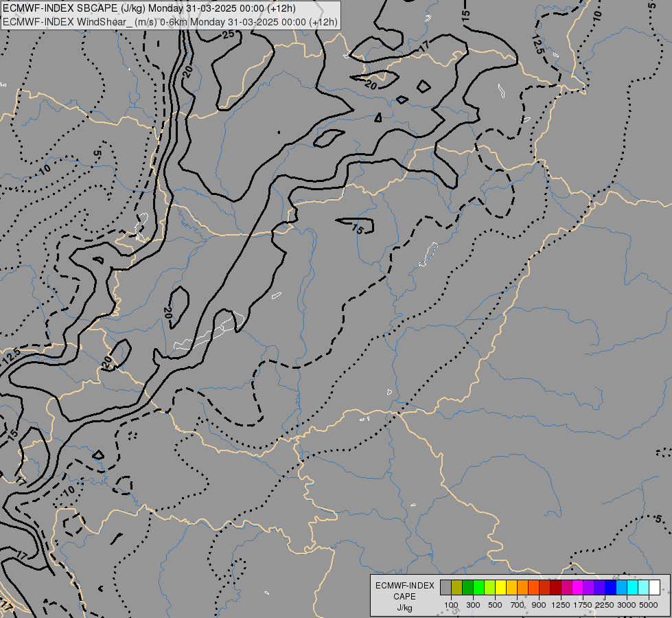
Task: Pick the dark green legend swatch
Action: [467, 588]
